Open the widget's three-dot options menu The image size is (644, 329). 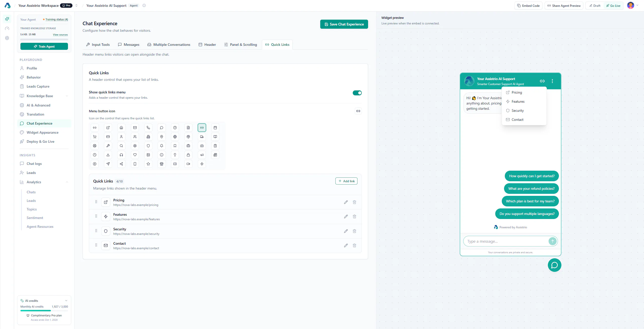(552, 81)
